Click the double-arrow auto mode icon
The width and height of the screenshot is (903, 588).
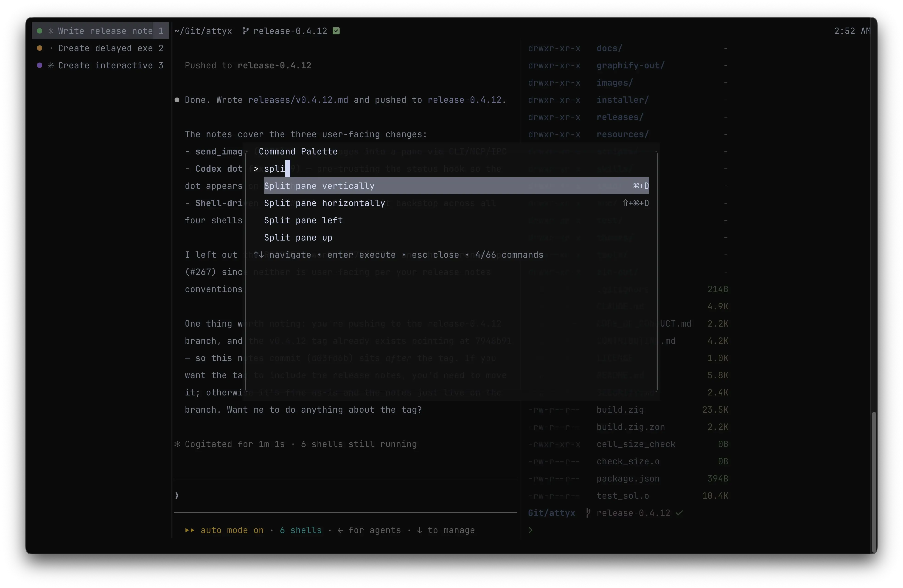(x=190, y=530)
